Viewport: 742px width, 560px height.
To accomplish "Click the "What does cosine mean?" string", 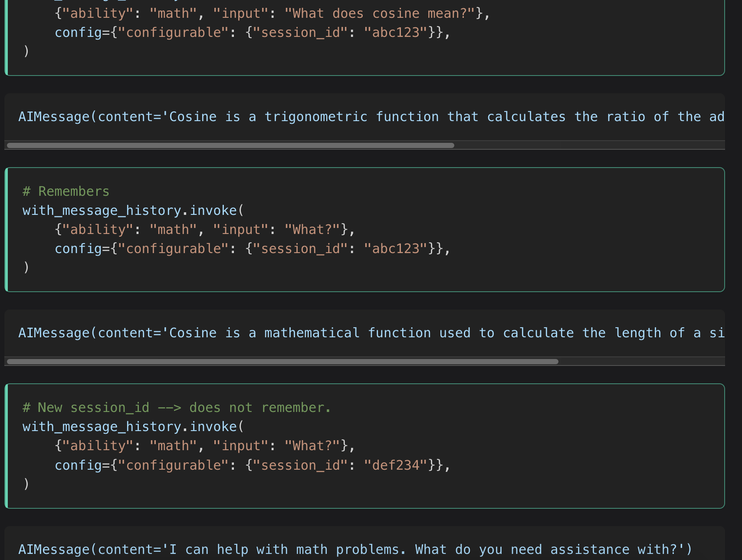I will pos(380,13).
